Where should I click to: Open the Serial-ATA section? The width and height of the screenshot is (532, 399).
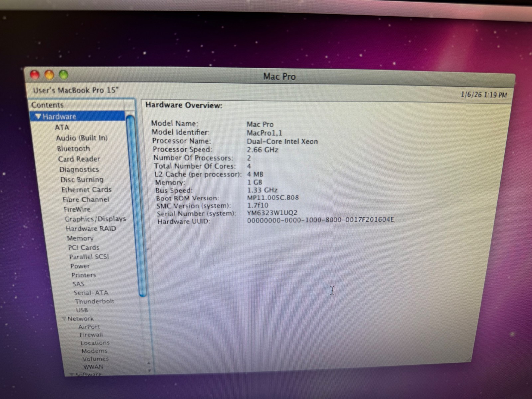pyautogui.click(x=91, y=293)
